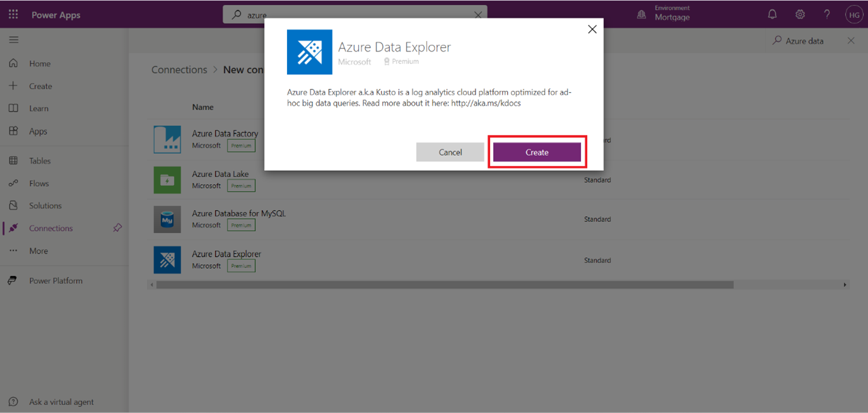868x413 pixels.
Task: Unpin Connections from the sidebar
Action: tap(117, 228)
